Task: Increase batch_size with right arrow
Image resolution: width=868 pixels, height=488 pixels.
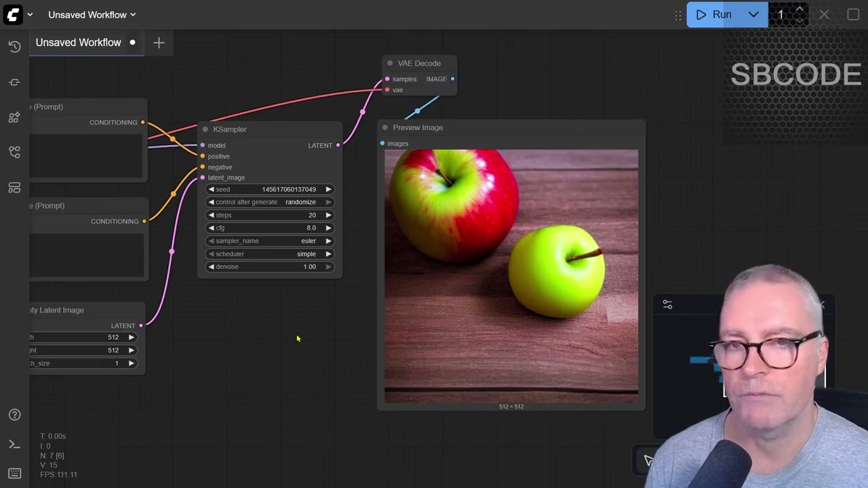Action: 132,363
